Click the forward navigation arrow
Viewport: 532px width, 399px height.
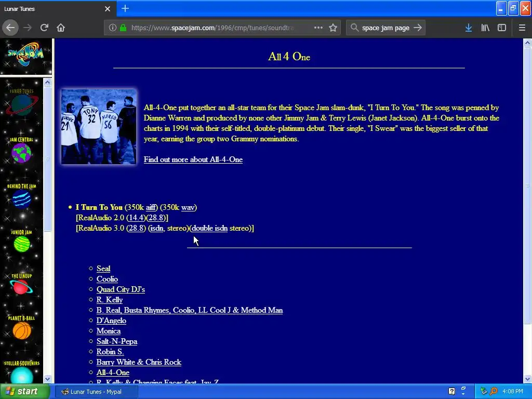pyautogui.click(x=28, y=28)
